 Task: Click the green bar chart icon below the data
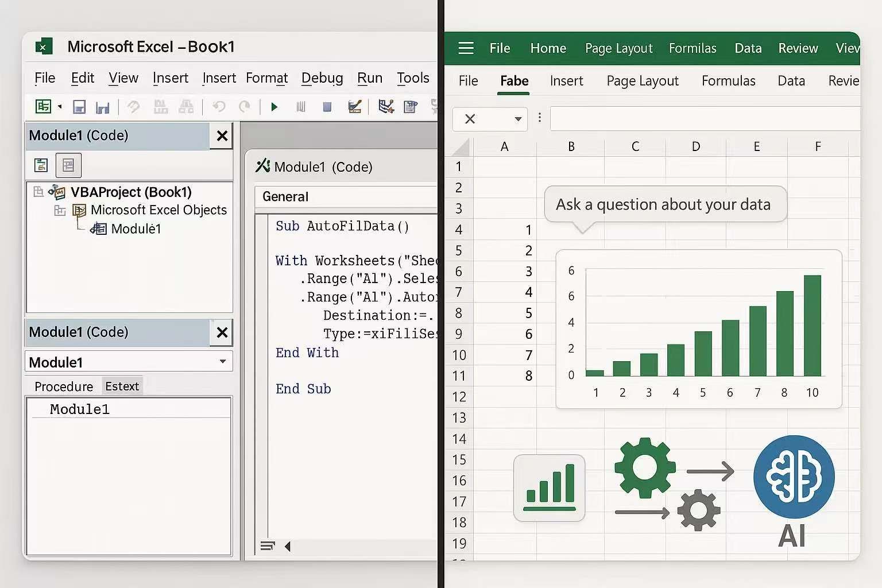(x=549, y=488)
